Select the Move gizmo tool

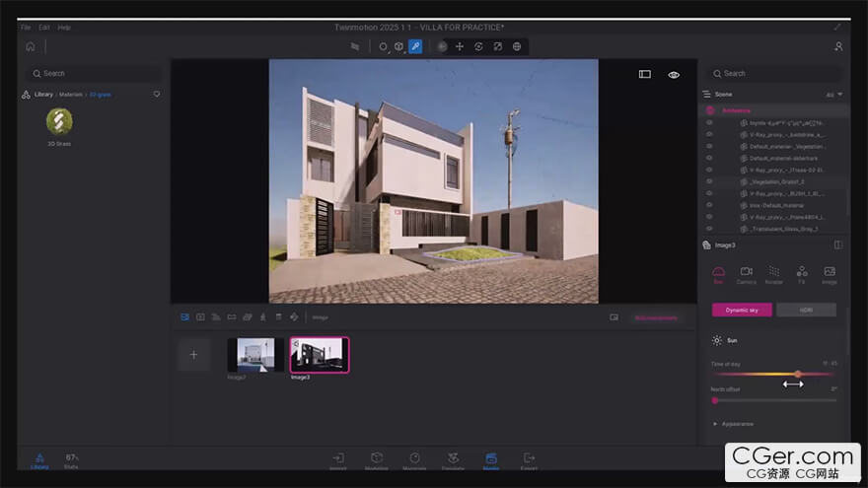pos(460,46)
